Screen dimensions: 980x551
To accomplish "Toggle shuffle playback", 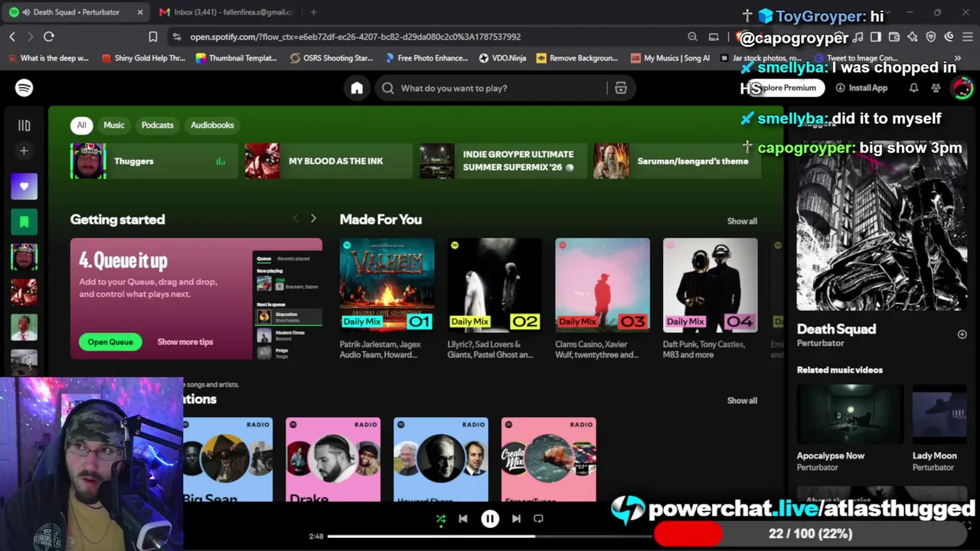I will click(441, 519).
